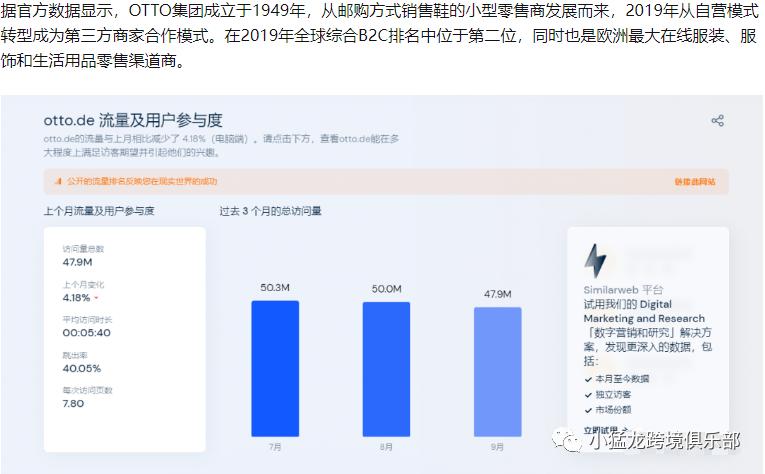Click the article paragraph about OTTO集团

pos(380,36)
